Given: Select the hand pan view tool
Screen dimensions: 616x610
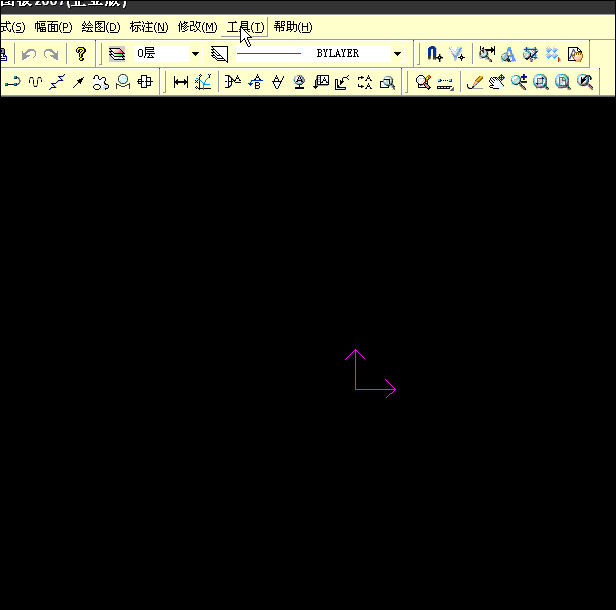Looking at the screenshot, I should pos(497,82).
